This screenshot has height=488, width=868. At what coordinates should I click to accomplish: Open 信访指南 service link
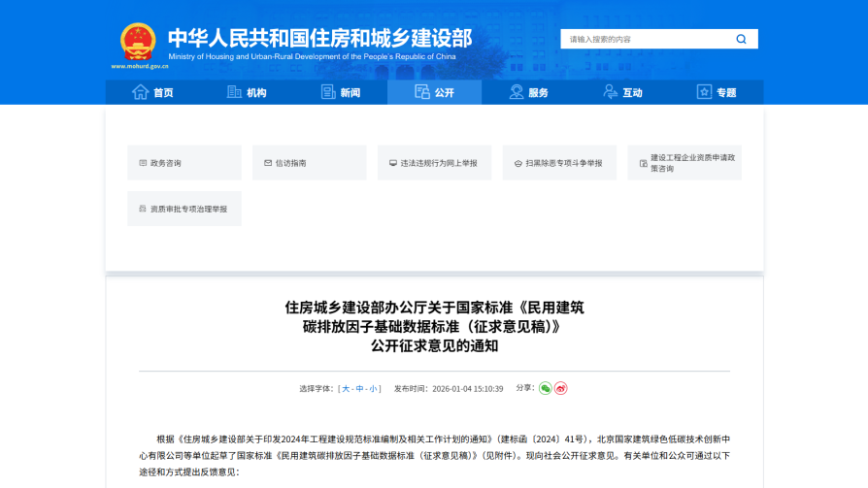tap(309, 163)
